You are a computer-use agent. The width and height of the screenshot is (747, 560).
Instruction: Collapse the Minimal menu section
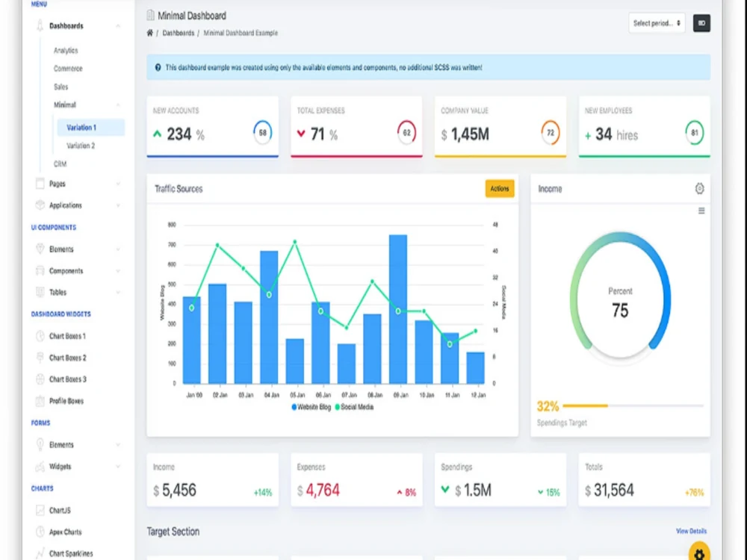pos(118,105)
